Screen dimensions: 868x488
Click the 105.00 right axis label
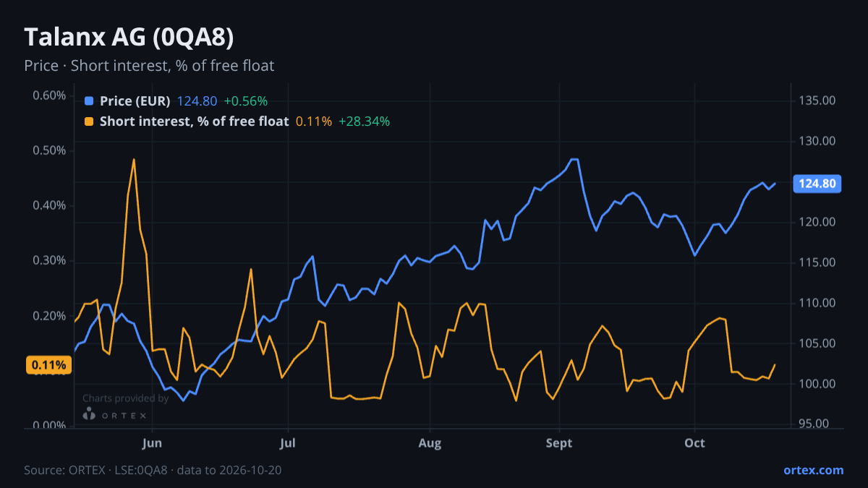click(818, 343)
